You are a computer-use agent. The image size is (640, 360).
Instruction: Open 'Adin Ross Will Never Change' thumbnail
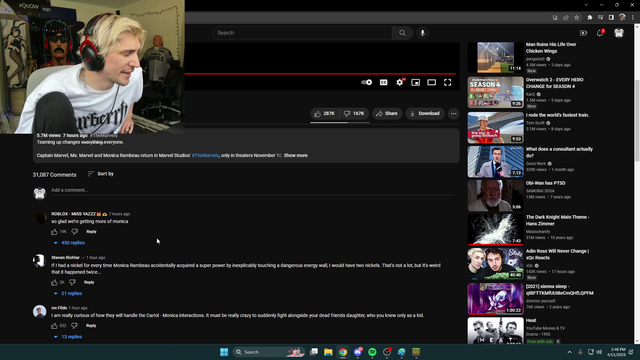[495, 264]
